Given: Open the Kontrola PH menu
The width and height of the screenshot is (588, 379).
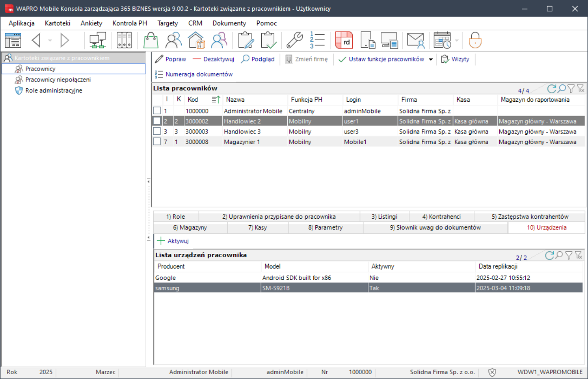Looking at the screenshot, I should pyautogui.click(x=130, y=23).
